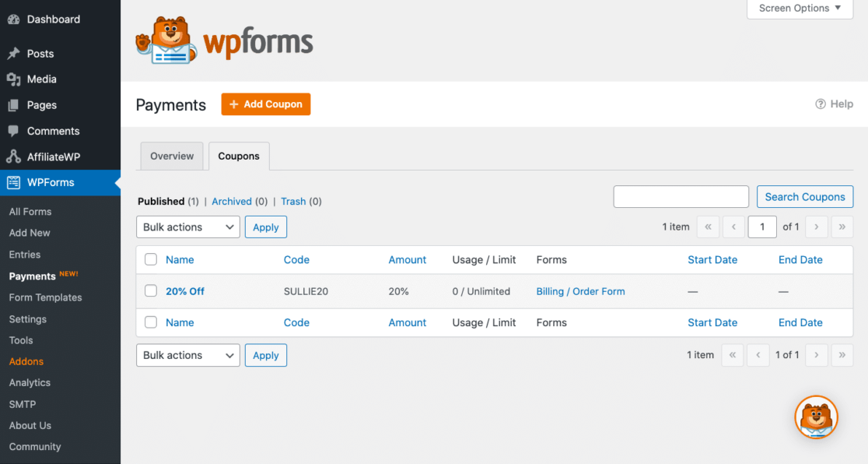Go to last page in bottom pagination
This screenshot has height=464, width=868.
tap(842, 355)
